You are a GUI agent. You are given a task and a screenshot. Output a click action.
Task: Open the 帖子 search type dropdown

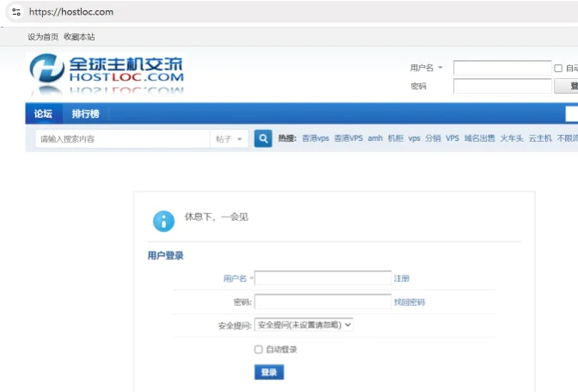click(229, 139)
